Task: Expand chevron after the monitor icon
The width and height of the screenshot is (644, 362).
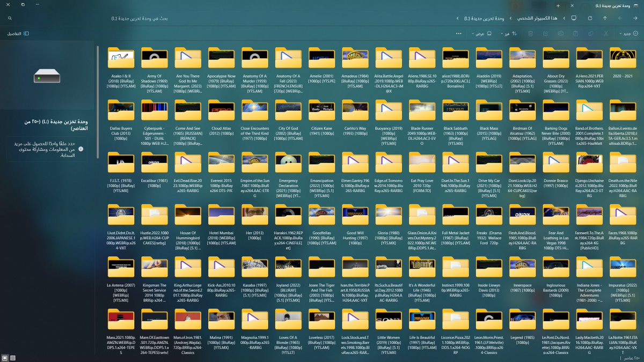Action: coord(564,18)
